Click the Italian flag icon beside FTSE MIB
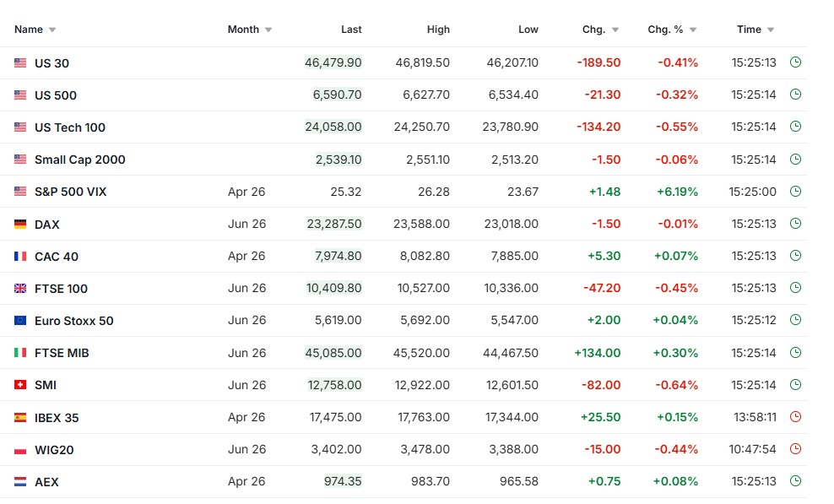 pos(20,353)
